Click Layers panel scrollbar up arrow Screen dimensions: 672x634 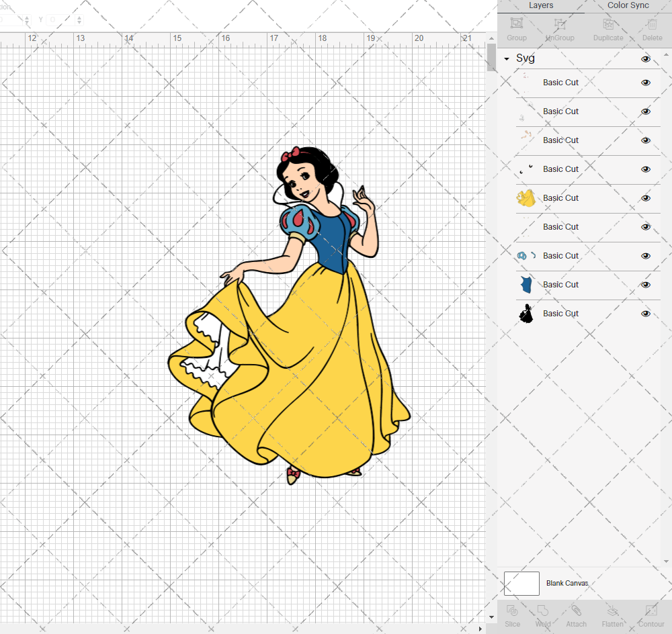pos(665,55)
